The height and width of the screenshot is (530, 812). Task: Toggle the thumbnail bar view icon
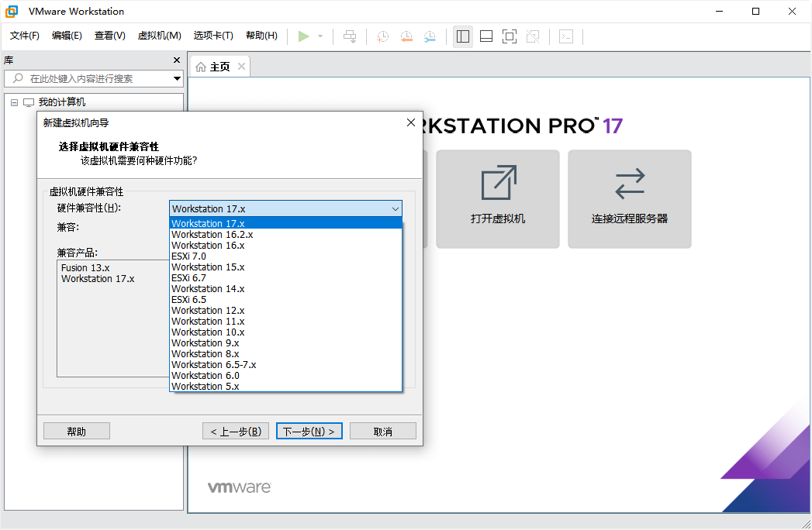coord(486,36)
